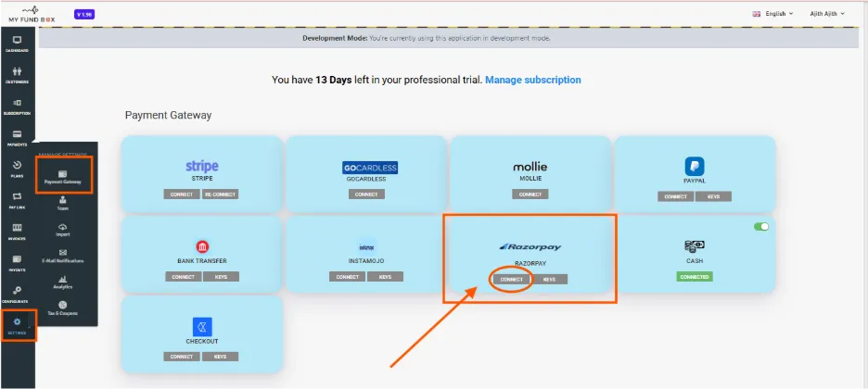Connect the GoCardless gateway
This screenshot has height=389, width=868.
[x=366, y=194]
